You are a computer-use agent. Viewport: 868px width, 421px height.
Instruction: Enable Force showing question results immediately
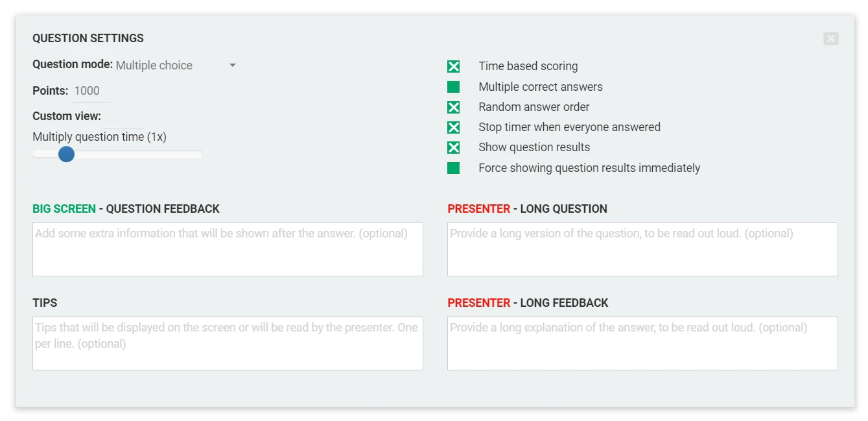pos(452,167)
